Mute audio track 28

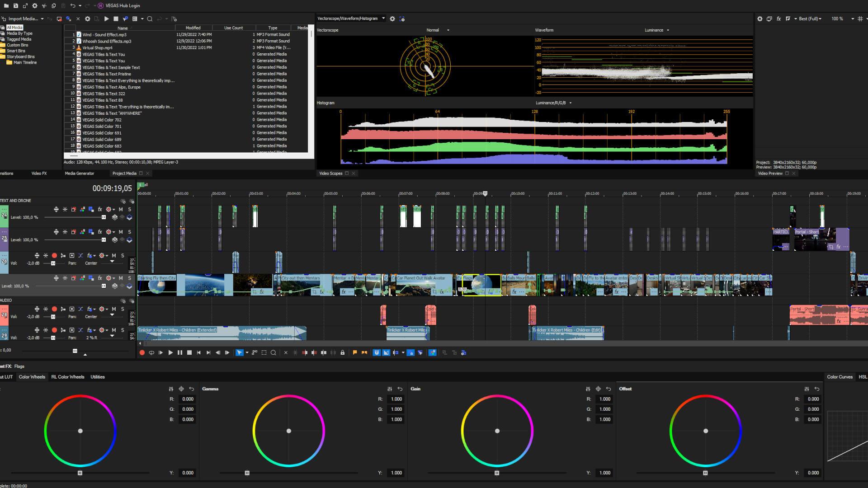point(114,309)
